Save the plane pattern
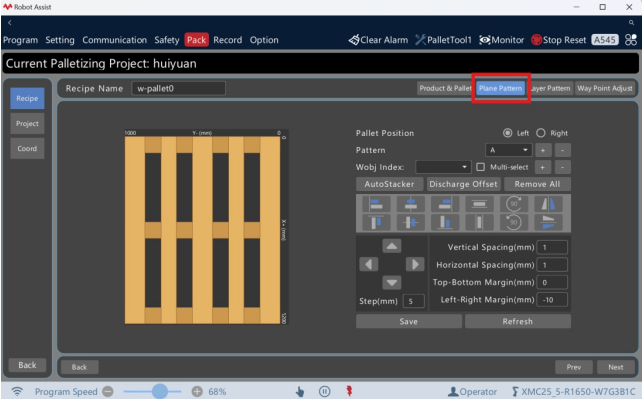The image size is (642, 400). tap(409, 321)
